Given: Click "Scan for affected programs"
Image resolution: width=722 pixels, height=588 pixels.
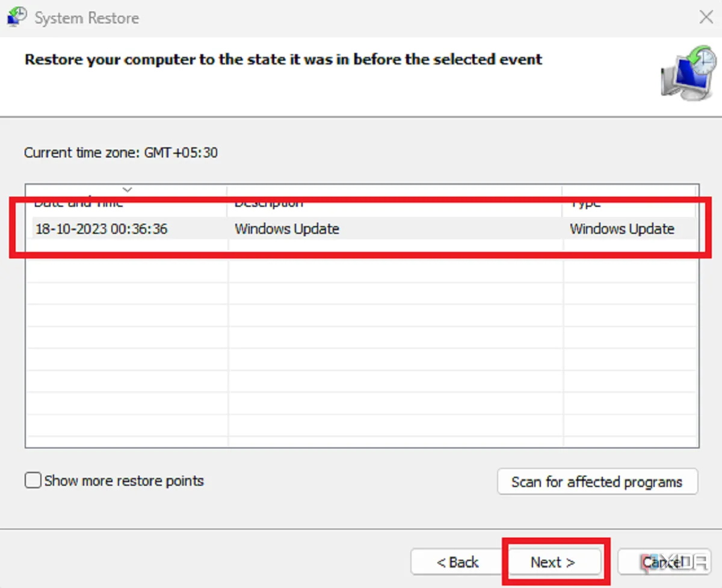Looking at the screenshot, I should coord(597,482).
